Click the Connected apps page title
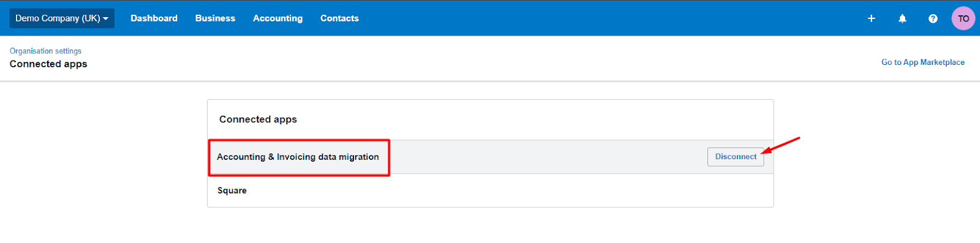 point(48,64)
